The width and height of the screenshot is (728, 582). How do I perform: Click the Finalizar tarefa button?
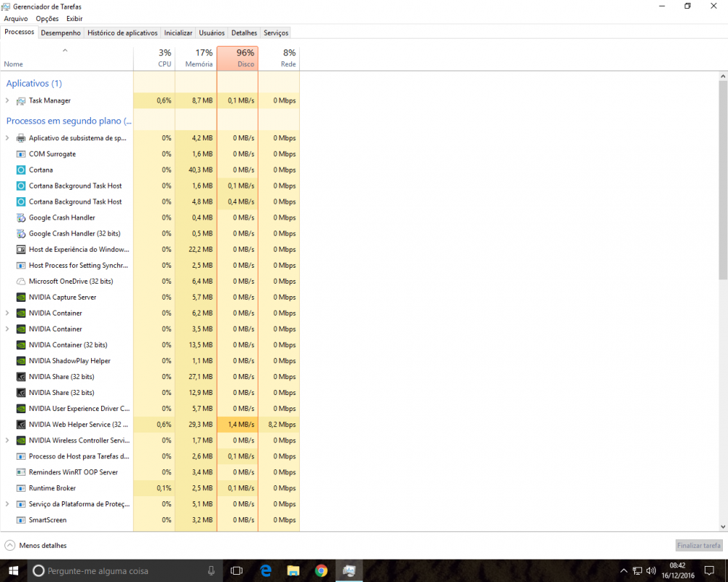[x=698, y=545]
